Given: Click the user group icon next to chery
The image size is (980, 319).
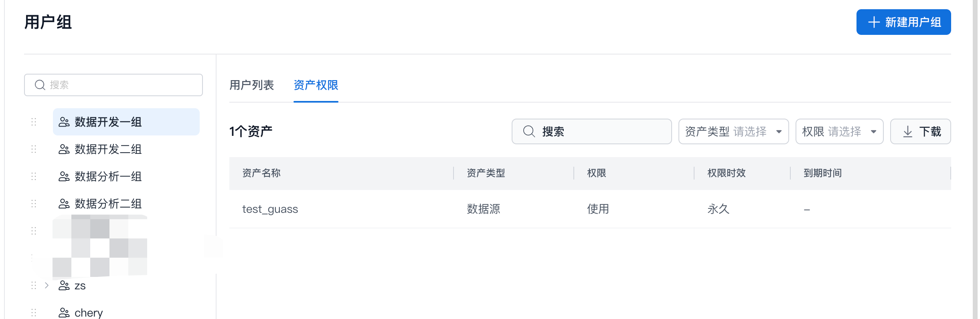Looking at the screenshot, I should click(64, 313).
